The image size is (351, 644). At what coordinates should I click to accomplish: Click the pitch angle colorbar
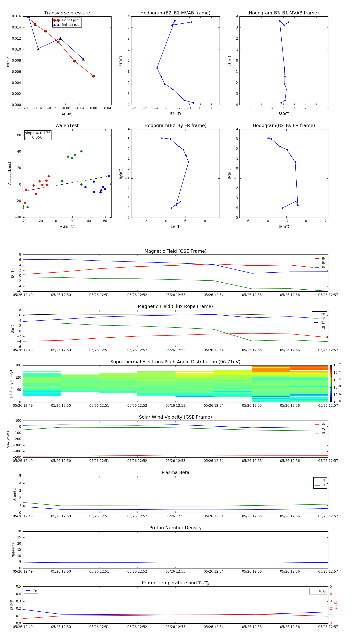coord(331,384)
